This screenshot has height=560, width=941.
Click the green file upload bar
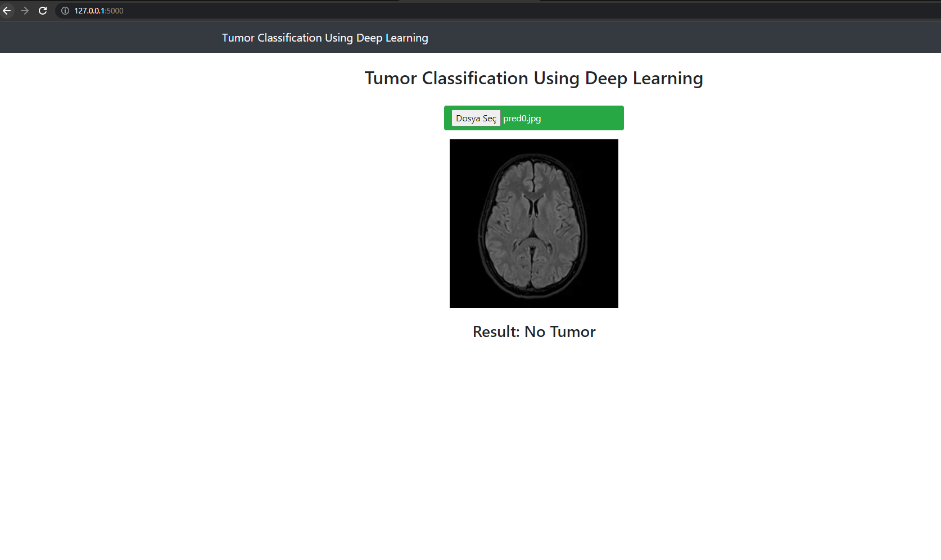pyautogui.click(x=585, y=118)
